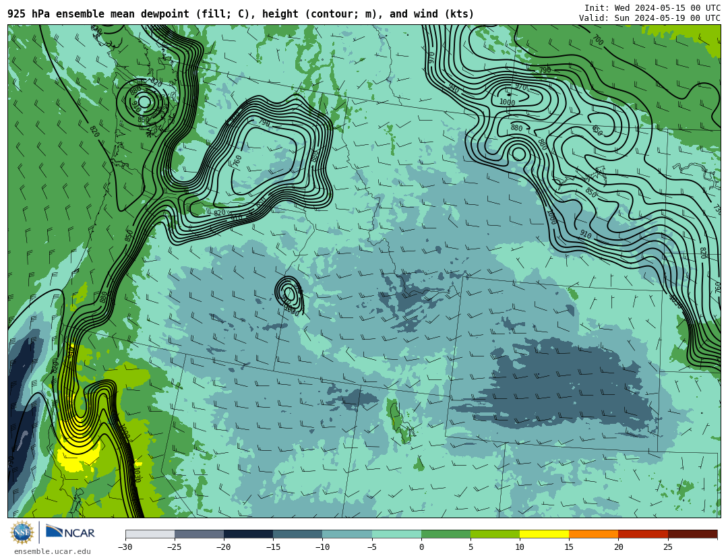The image size is (728, 560).
Task: Click the 760 contour label
Action: [237, 162]
